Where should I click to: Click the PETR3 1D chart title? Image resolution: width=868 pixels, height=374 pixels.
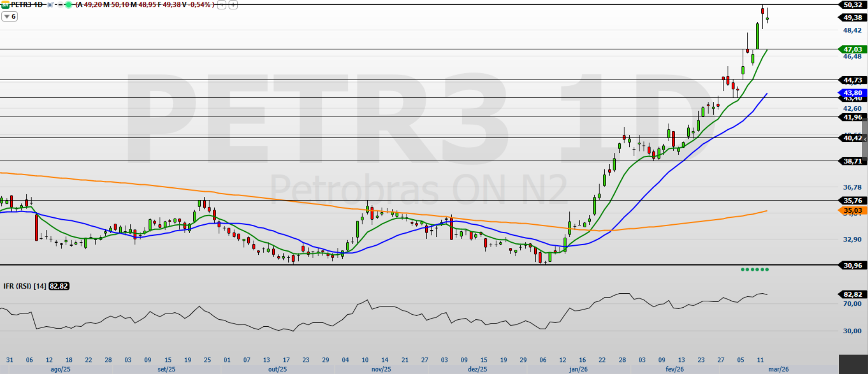click(27, 5)
